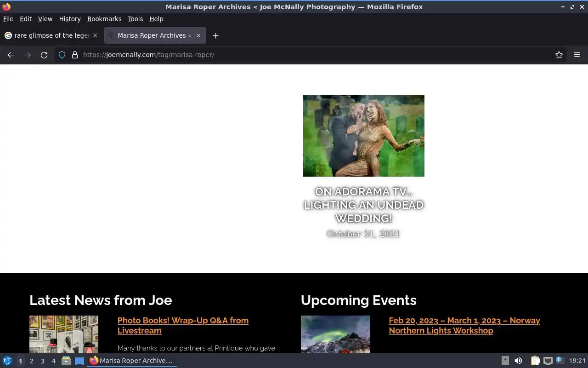Image resolution: width=588 pixels, height=368 pixels.
Task: Open the undead wedding graveyard photo
Action: pyautogui.click(x=364, y=136)
